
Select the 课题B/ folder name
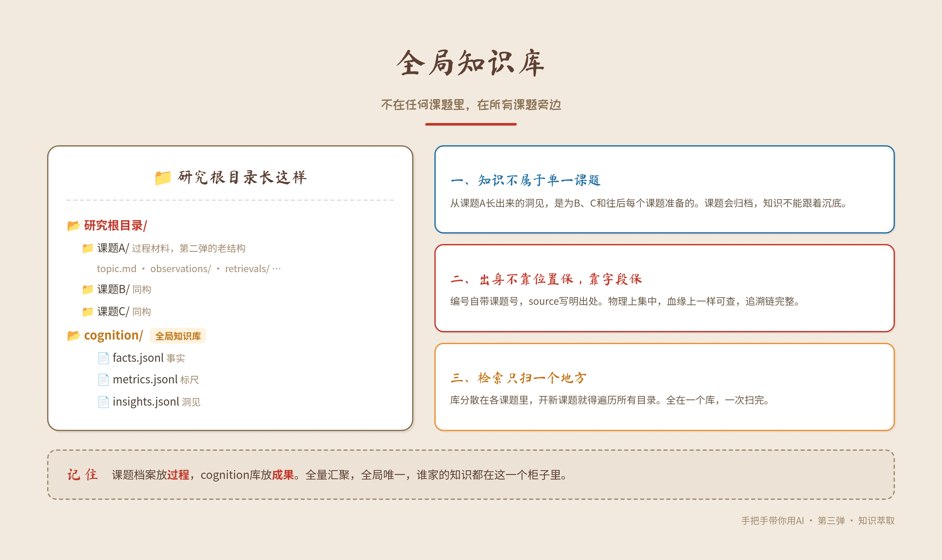click(113, 289)
